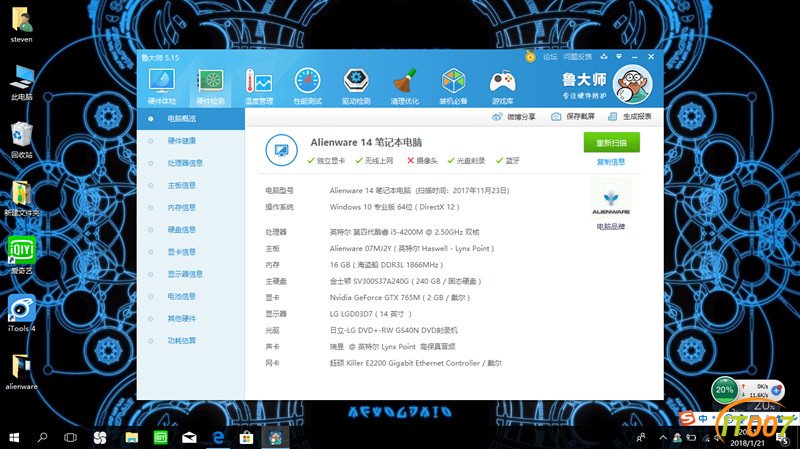This screenshot has height=449, width=800.
Task: Click the 鲁大师 mascot avatar
Action: pyautogui.click(x=632, y=84)
